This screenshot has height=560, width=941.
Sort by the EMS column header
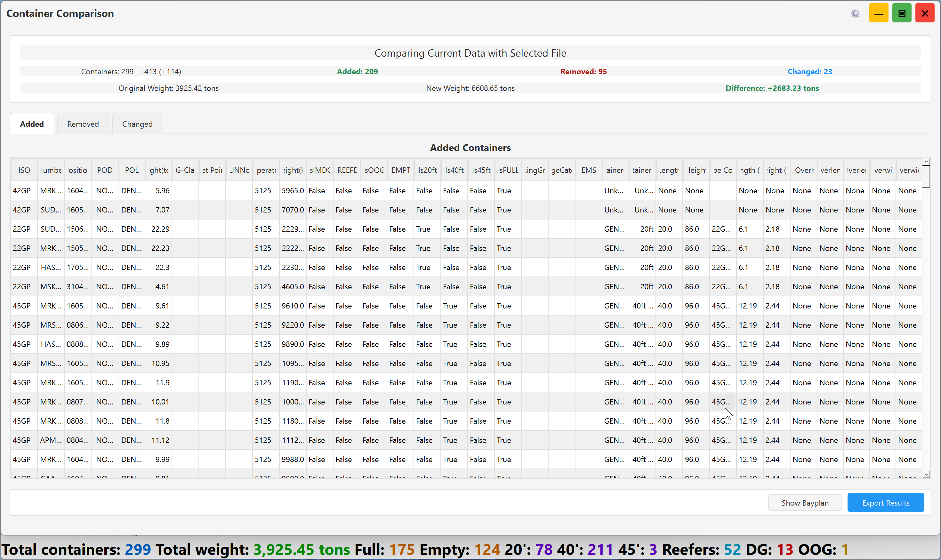(x=589, y=170)
